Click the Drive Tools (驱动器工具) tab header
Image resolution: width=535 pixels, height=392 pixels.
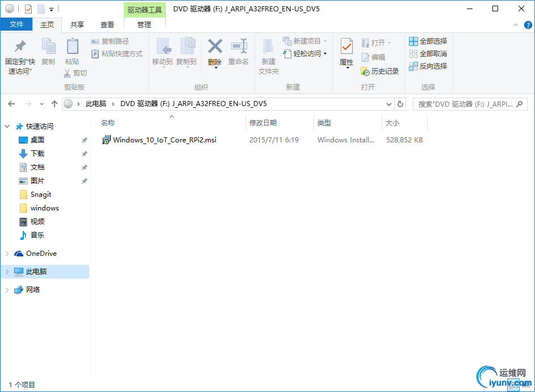click(144, 10)
